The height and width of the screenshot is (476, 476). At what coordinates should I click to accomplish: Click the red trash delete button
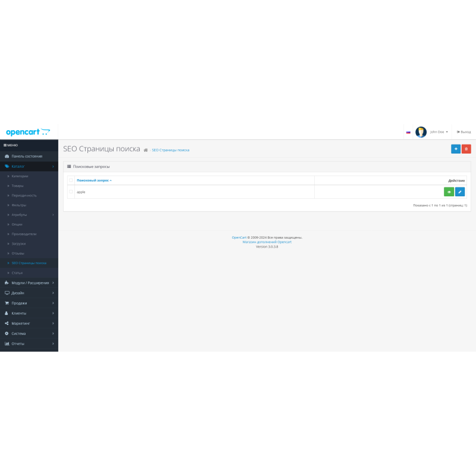coord(466,149)
